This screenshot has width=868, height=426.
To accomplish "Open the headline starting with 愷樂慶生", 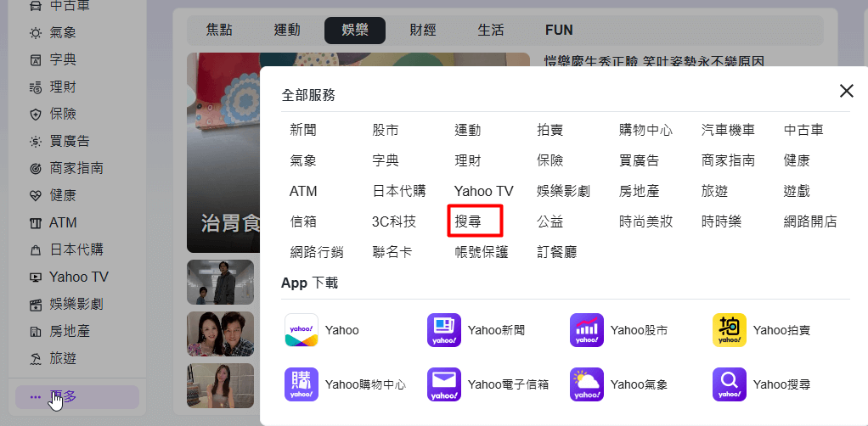I will point(655,61).
